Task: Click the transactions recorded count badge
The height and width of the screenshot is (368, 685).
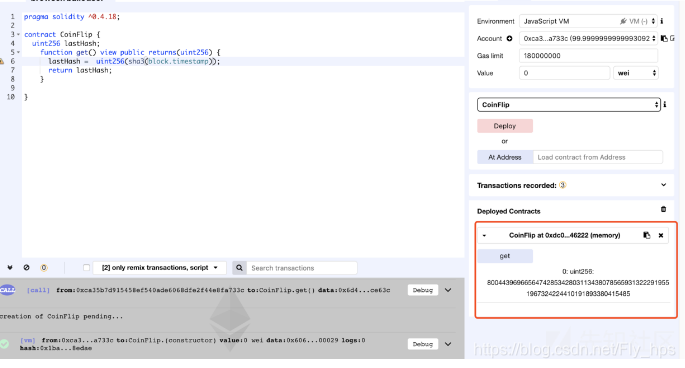Action: coord(563,185)
